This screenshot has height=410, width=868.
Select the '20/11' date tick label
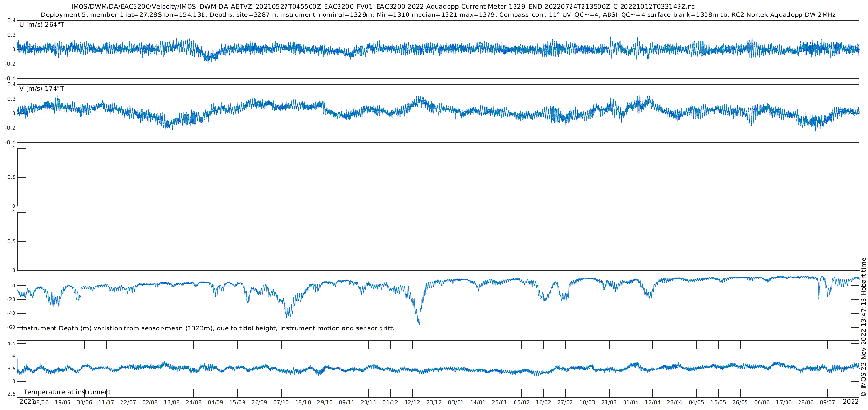(368, 402)
